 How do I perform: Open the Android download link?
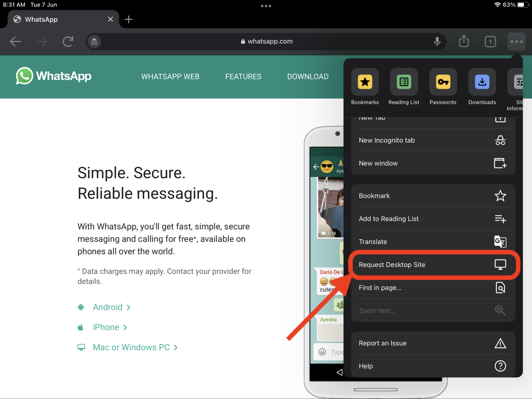click(x=112, y=307)
